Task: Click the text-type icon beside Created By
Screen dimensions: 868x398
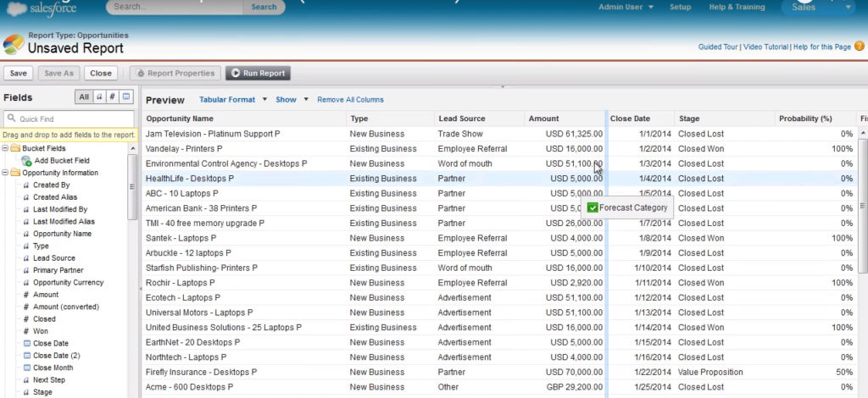Action: coord(26,185)
